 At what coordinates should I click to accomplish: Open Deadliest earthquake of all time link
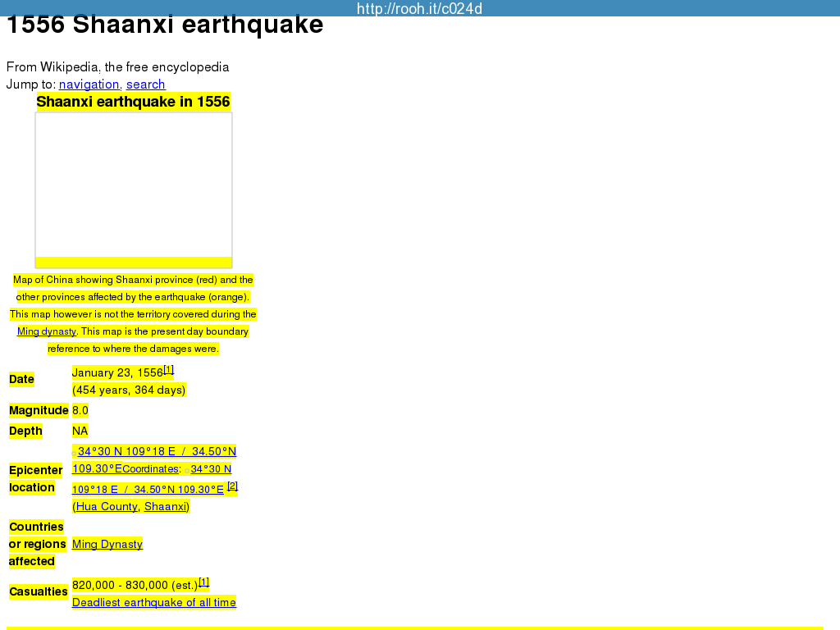click(x=154, y=603)
